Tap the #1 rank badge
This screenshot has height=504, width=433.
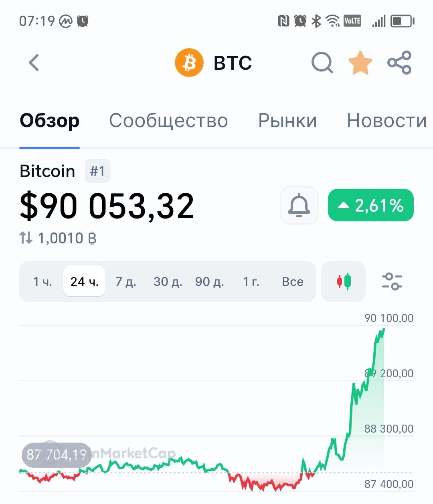97,171
